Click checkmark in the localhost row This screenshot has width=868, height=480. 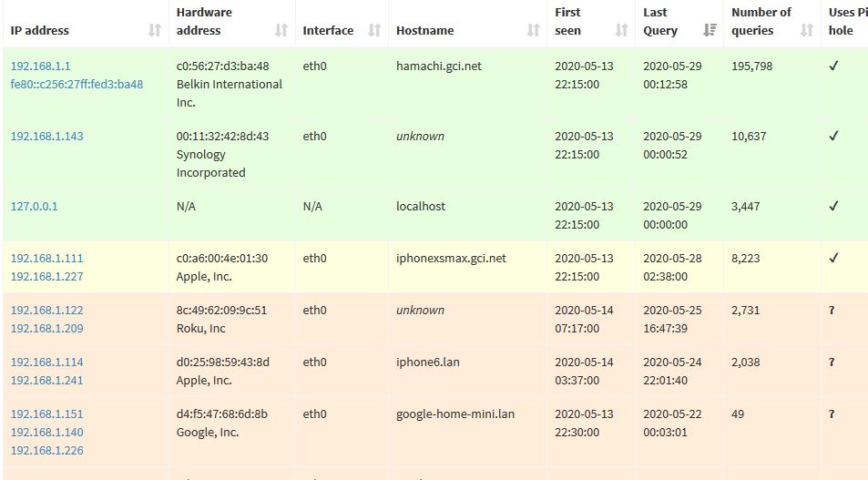pyautogui.click(x=833, y=206)
